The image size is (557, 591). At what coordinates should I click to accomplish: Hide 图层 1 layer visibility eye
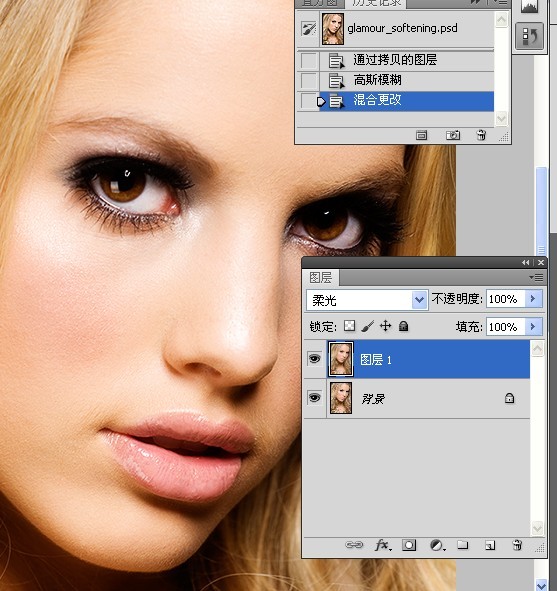tap(315, 358)
